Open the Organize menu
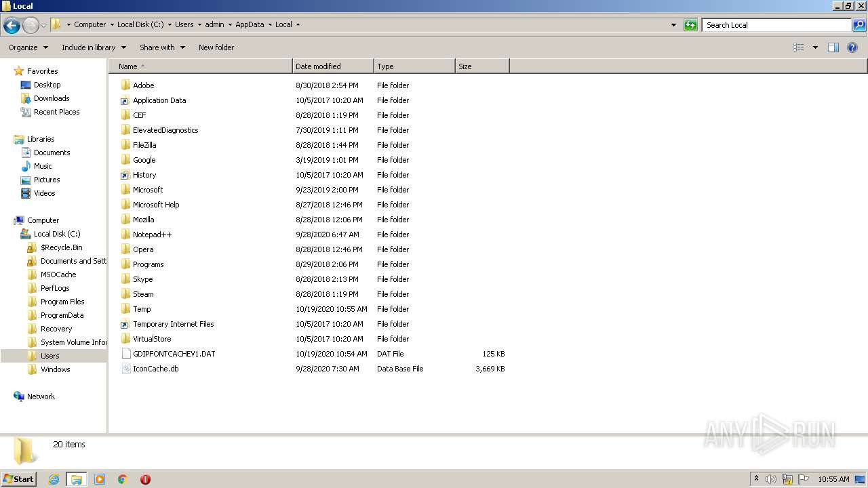Image resolution: width=868 pixels, height=488 pixels. (x=28, y=47)
